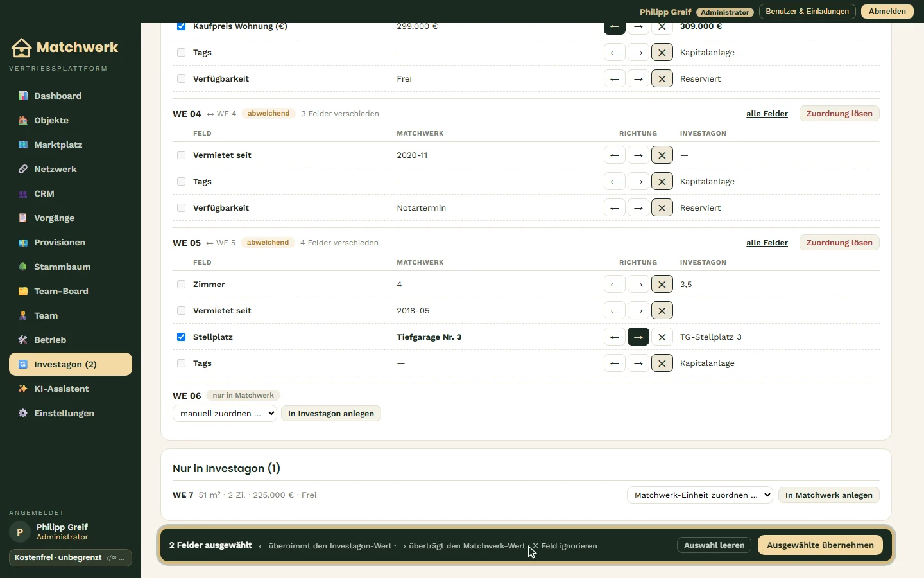Click the Marktplatz icon in sidebar

click(23, 144)
